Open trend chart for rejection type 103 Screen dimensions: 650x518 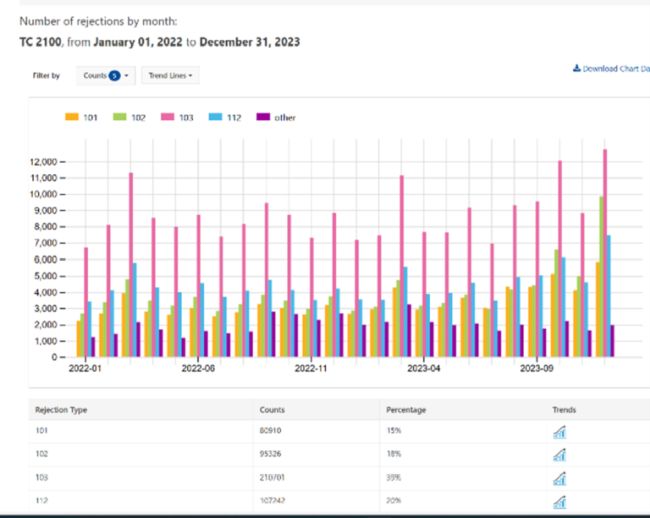click(559, 477)
